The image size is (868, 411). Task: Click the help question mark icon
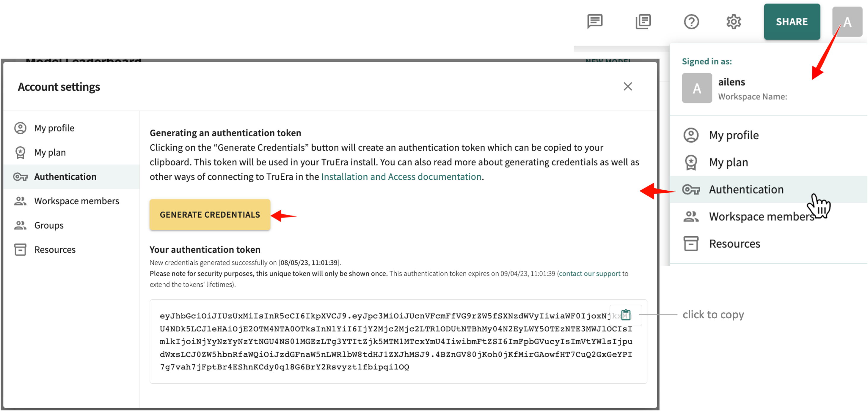(x=691, y=22)
